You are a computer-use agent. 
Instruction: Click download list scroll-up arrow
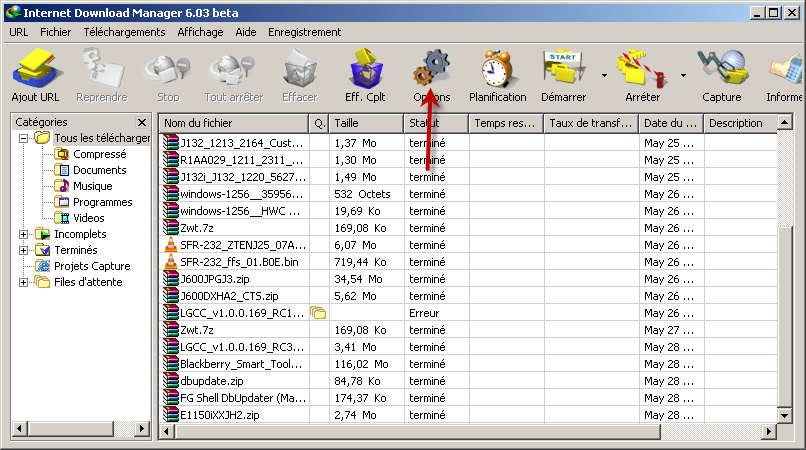(784, 122)
